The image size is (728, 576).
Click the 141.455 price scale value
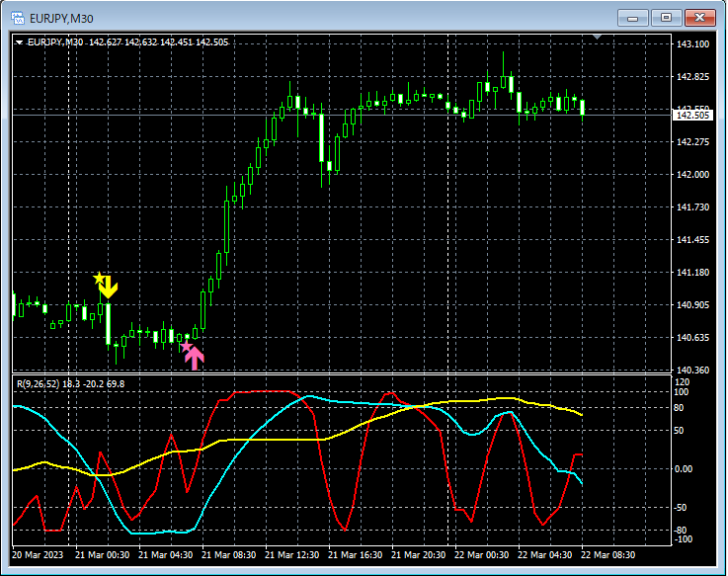(x=692, y=240)
